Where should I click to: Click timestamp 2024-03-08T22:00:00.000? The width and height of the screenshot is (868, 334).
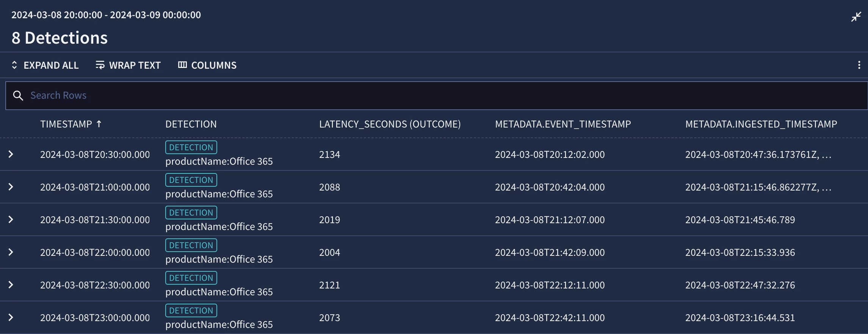tap(95, 252)
